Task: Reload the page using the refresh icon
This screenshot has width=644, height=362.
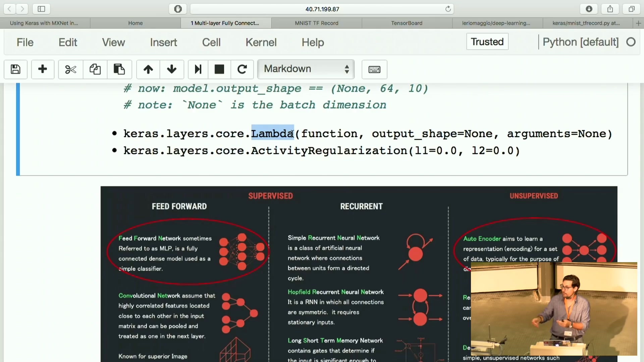Action: tap(448, 9)
